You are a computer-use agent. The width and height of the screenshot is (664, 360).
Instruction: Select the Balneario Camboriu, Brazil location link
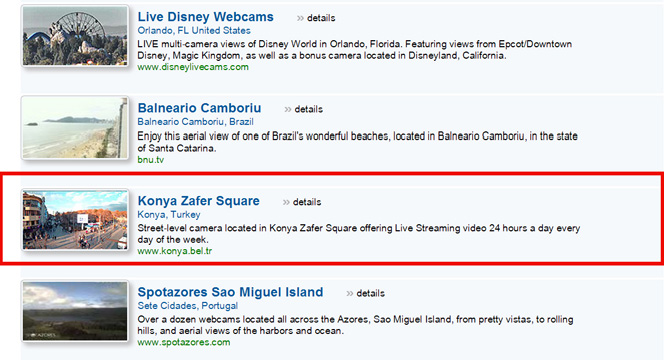tap(196, 122)
